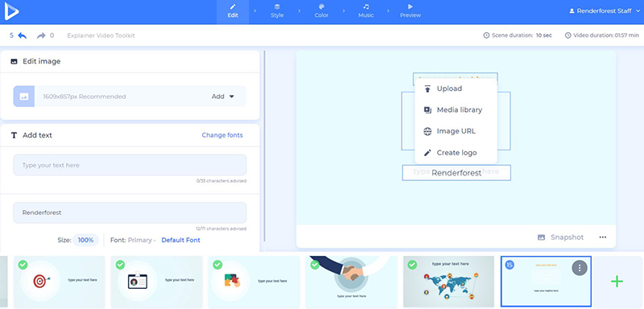This screenshot has height=309, width=644.
Task: Add a new scene with the green plus
Action: pyautogui.click(x=617, y=282)
